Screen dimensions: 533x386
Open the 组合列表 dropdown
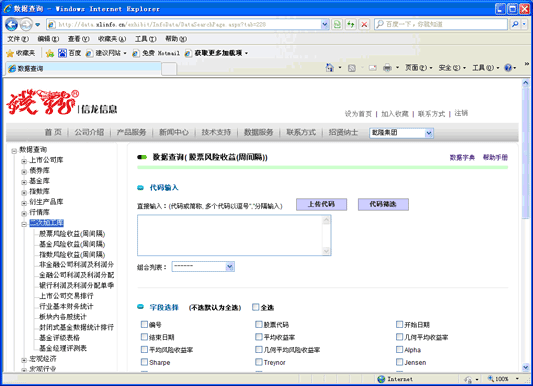click(203, 266)
